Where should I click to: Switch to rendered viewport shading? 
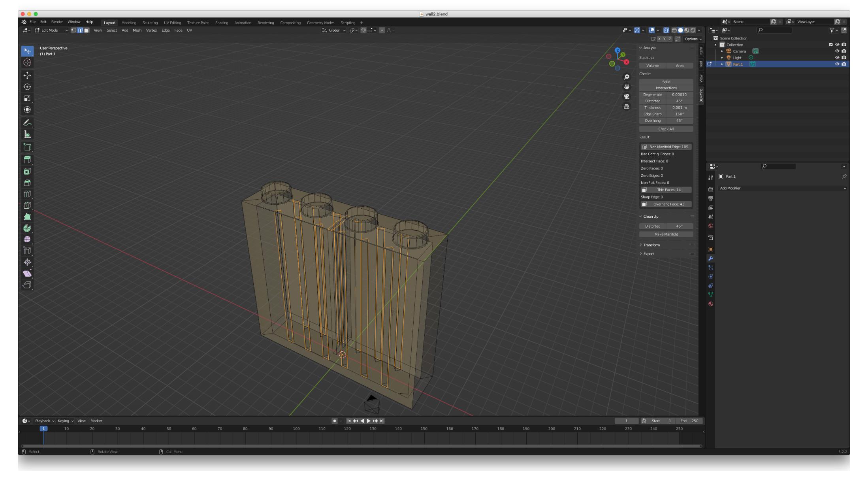[693, 30]
